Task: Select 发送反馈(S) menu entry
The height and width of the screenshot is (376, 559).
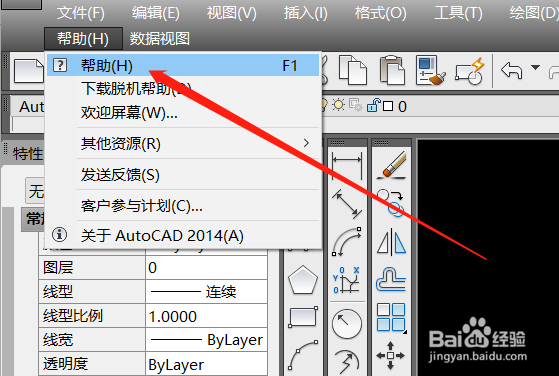Action: [183, 175]
